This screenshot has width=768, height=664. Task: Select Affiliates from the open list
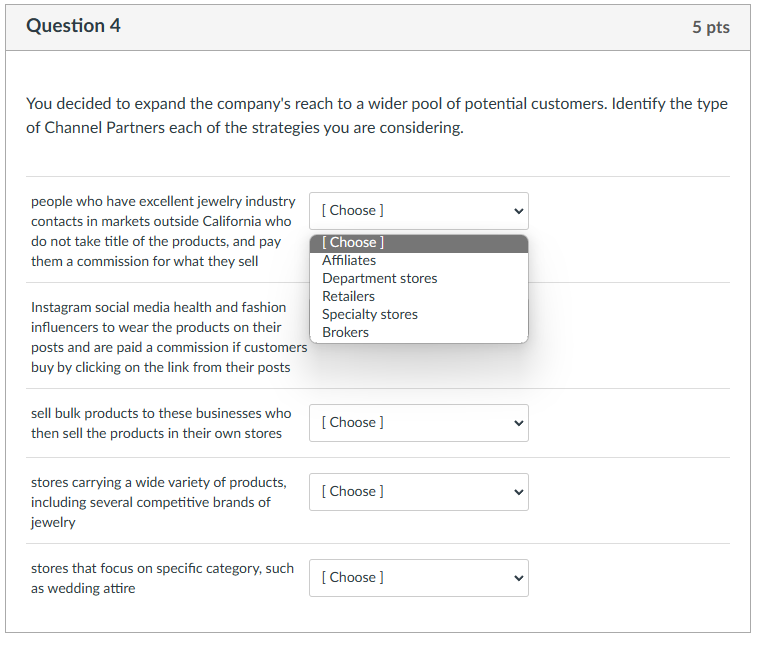click(349, 261)
